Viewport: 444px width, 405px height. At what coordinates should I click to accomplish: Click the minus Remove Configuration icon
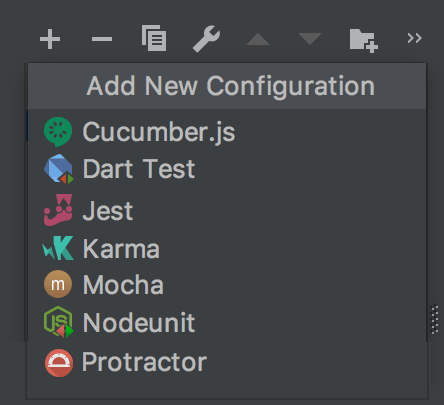click(x=102, y=39)
